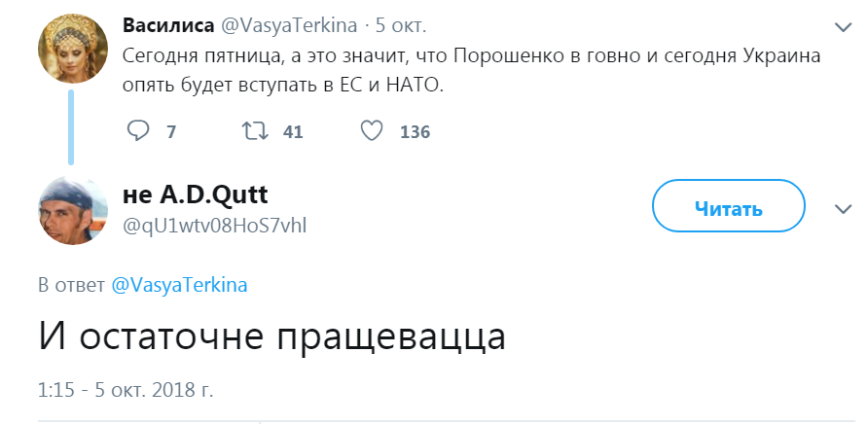Viewport: 868px width, 424px height.
Task: Open the не A.D.Qutt profile name
Action: 195,197
